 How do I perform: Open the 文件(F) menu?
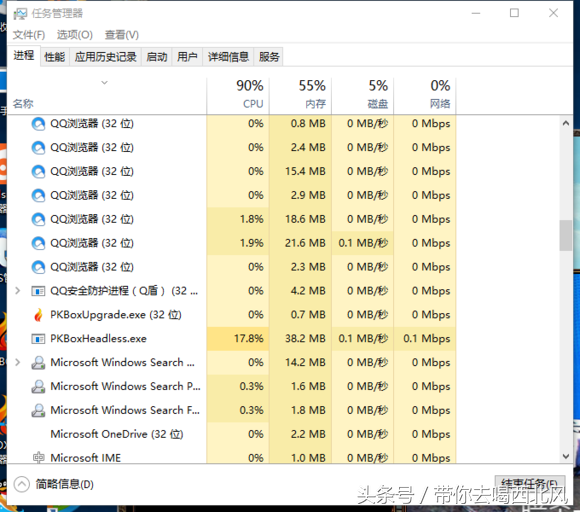tap(29, 35)
